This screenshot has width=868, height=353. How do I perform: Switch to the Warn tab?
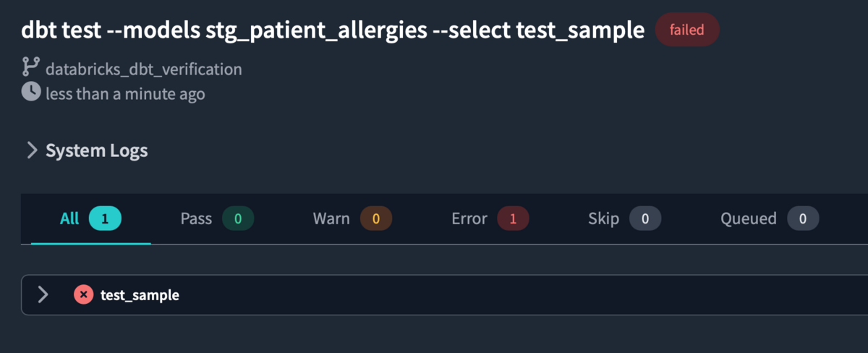[352, 218]
